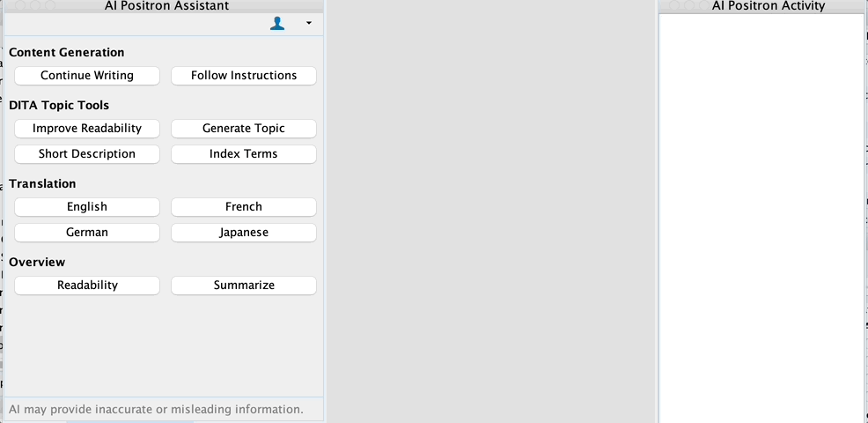Translate content to English

click(x=87, y=207)
